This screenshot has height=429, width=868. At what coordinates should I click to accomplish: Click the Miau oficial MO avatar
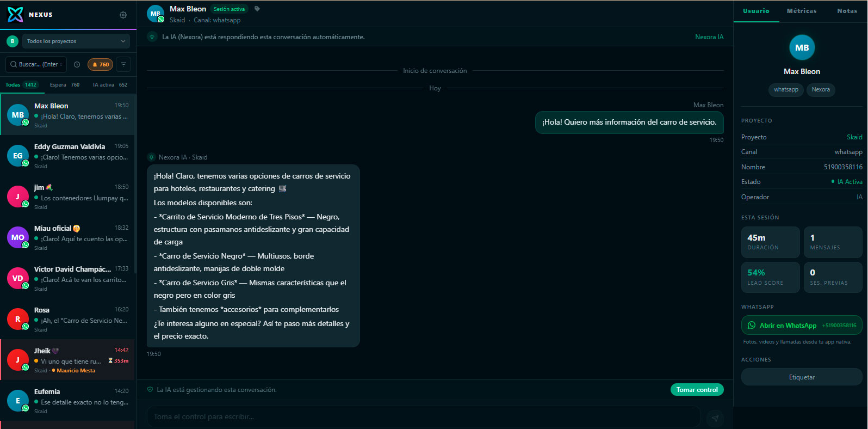coord(18,237)
